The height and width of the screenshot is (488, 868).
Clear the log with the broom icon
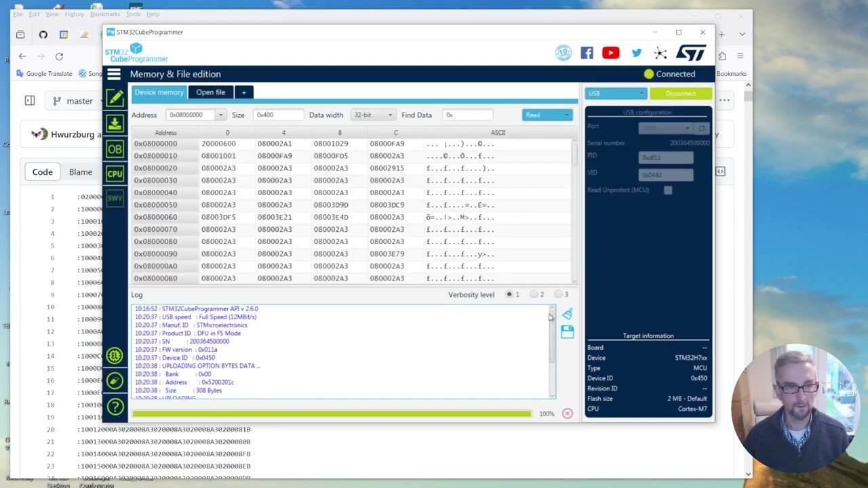click(567, 314)
